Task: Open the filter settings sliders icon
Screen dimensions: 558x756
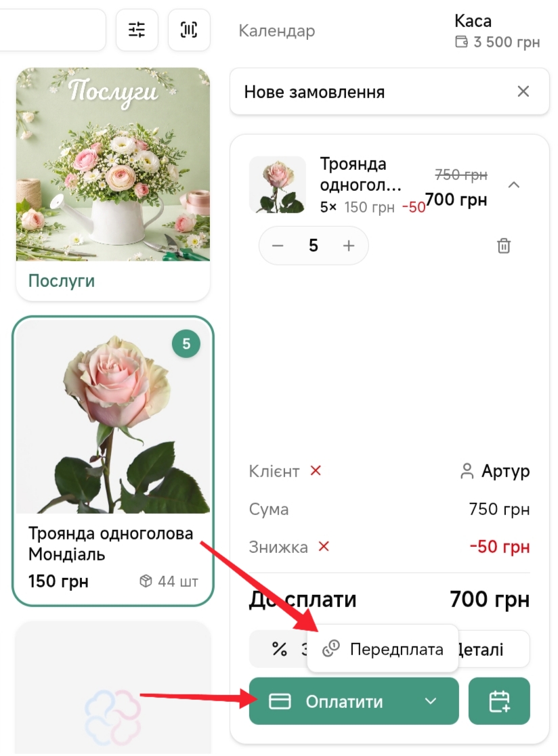Action: [x=137, y=30]
